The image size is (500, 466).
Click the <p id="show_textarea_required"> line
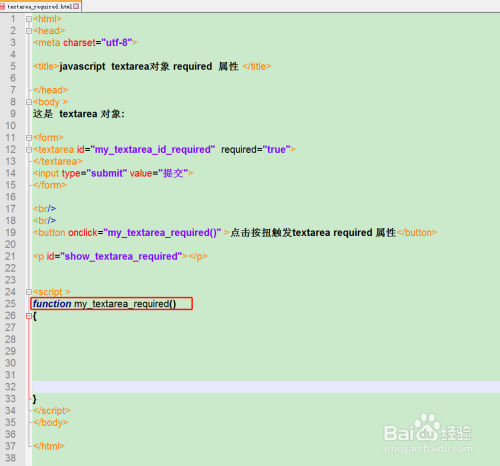click(x=120, y=256)
